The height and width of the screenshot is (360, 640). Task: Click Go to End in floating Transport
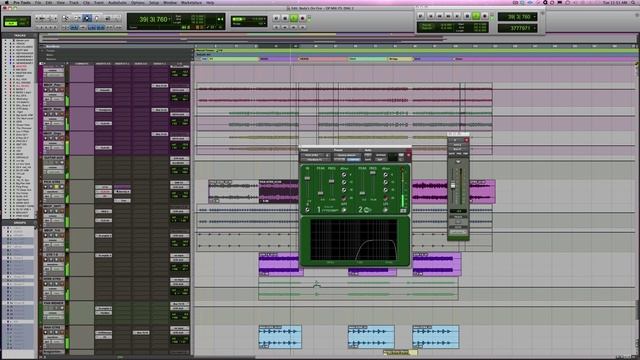click(458, 16)
